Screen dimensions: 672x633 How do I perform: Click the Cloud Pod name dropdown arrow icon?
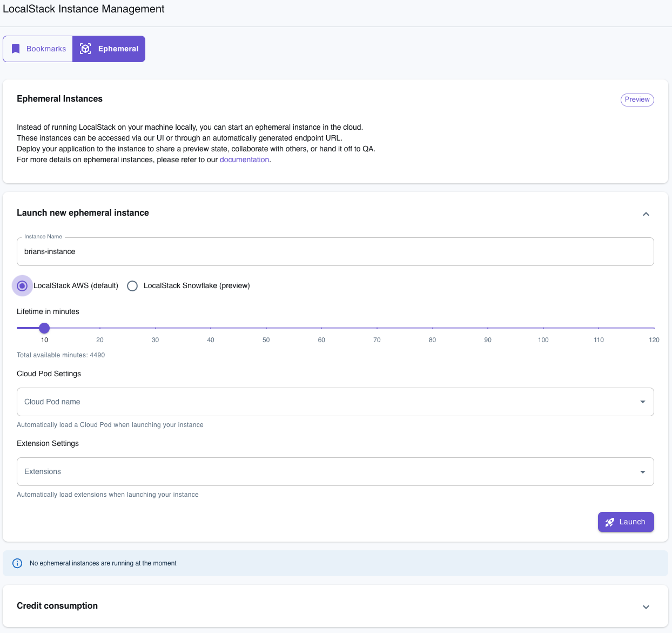point(643,402)
